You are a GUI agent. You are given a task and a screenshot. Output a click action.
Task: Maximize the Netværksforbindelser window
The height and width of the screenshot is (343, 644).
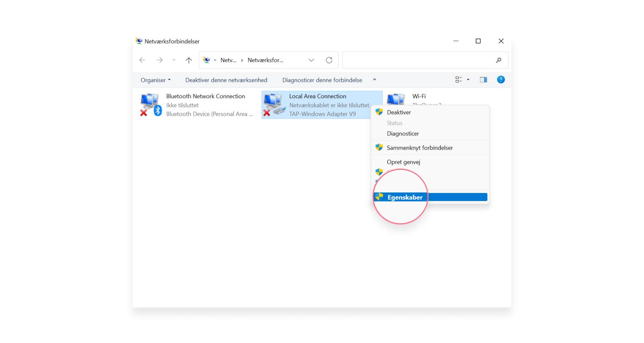click(x=478, y=41)
